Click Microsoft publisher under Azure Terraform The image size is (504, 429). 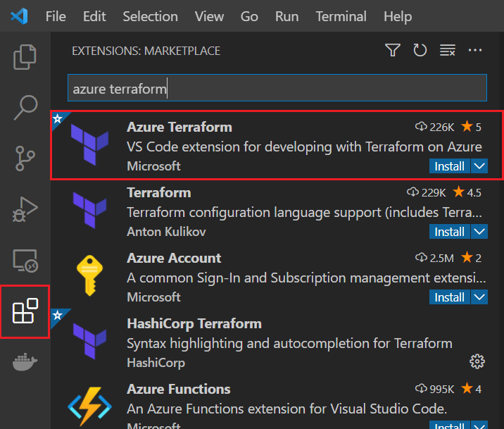(x=153, y=166)
